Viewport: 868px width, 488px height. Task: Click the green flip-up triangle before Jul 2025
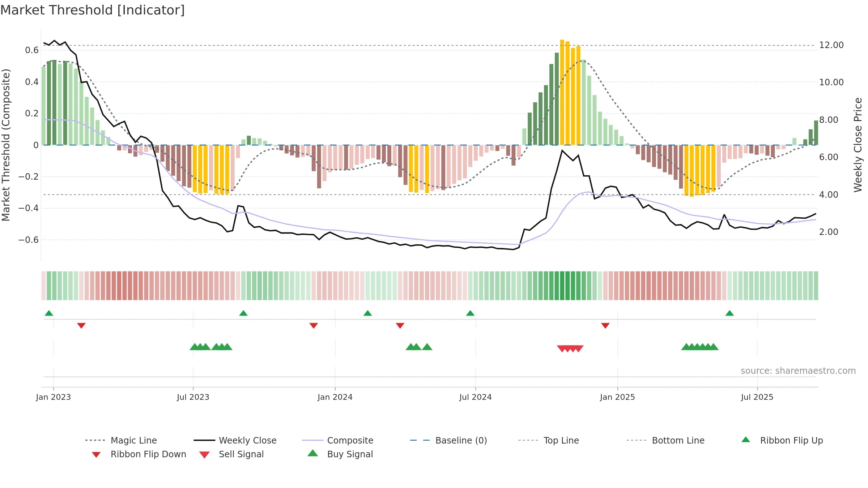pos(729,313)
